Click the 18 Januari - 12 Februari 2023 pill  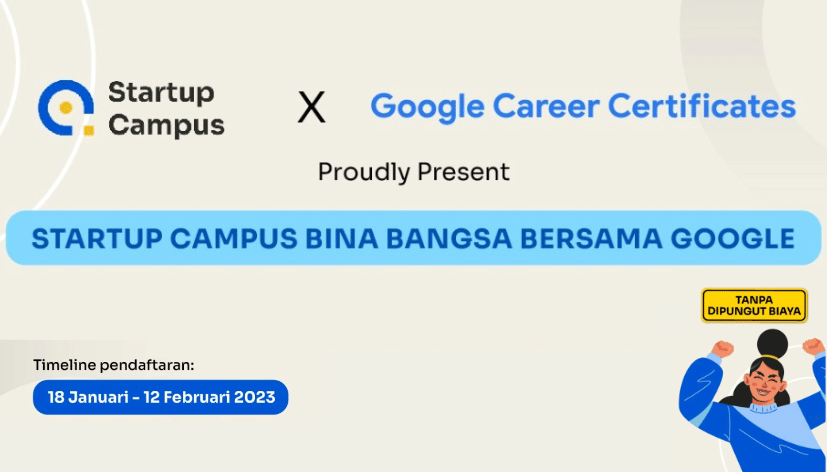161,397
